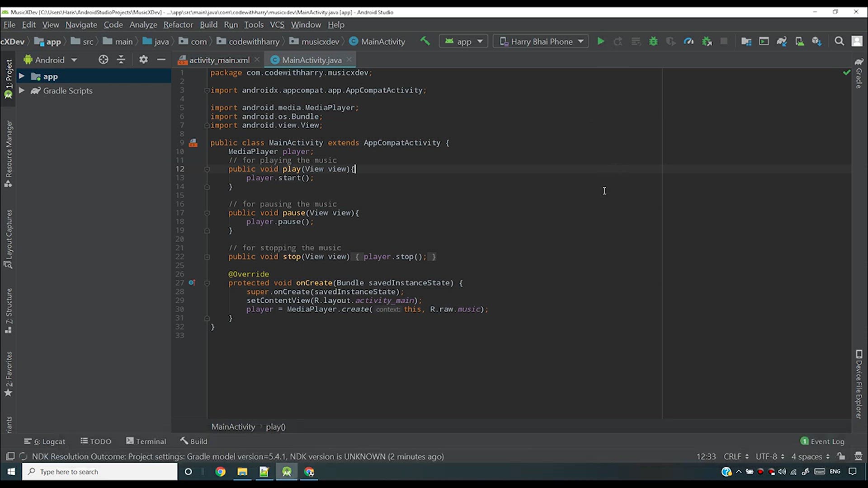This screenshot has width=868, height=488.
Task: Click Sync Project with Gradle Files icon
Action: coord(782,42)
